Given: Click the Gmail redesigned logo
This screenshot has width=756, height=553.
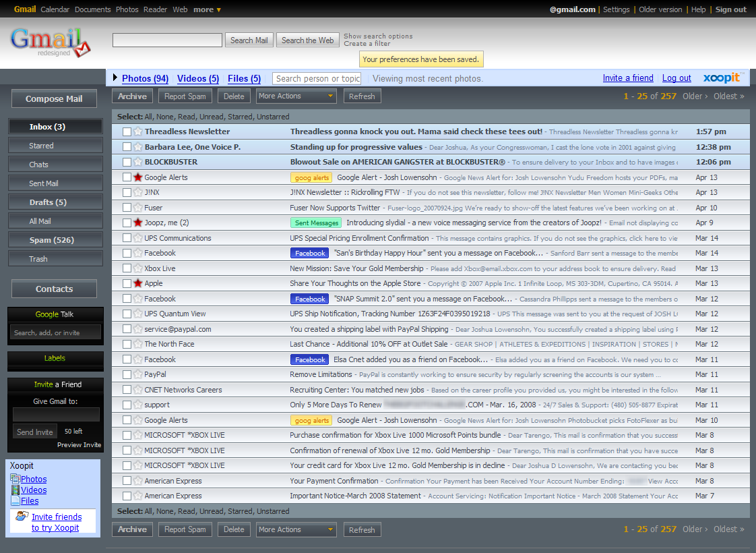Looking at the screenshot, I should coord(50,42).
